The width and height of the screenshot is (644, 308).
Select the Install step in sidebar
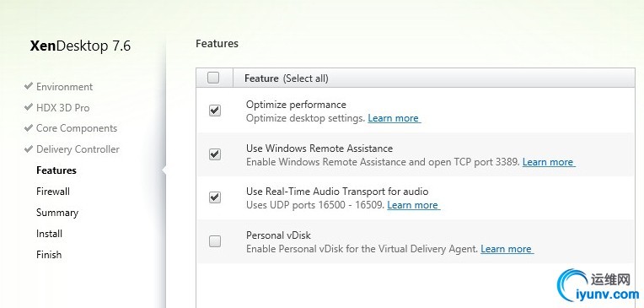pyautogui.click(x=49, y=234)
